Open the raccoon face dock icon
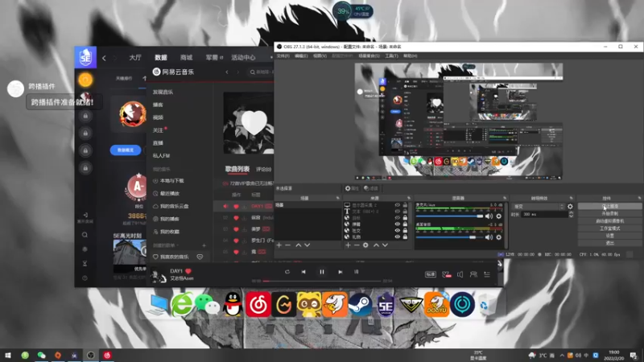The image size is (644, 362). pyautogui.click(x=309, y=305)
